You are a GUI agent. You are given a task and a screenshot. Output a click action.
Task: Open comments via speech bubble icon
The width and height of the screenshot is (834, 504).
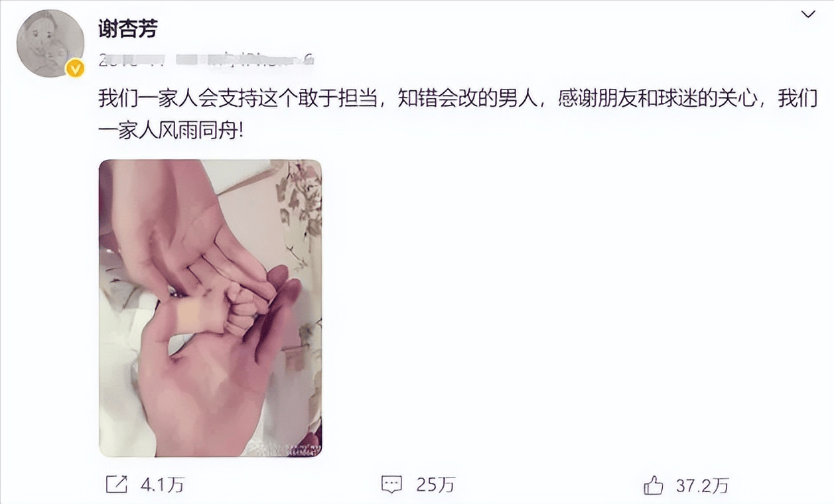[391, 485]
